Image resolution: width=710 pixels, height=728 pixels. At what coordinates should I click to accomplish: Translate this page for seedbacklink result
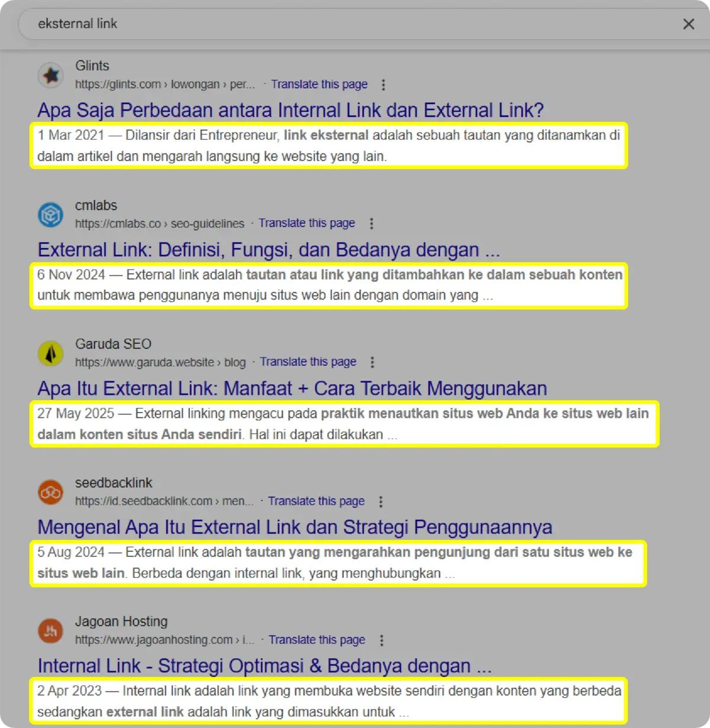pyautogui.click(x=317, y=501)
